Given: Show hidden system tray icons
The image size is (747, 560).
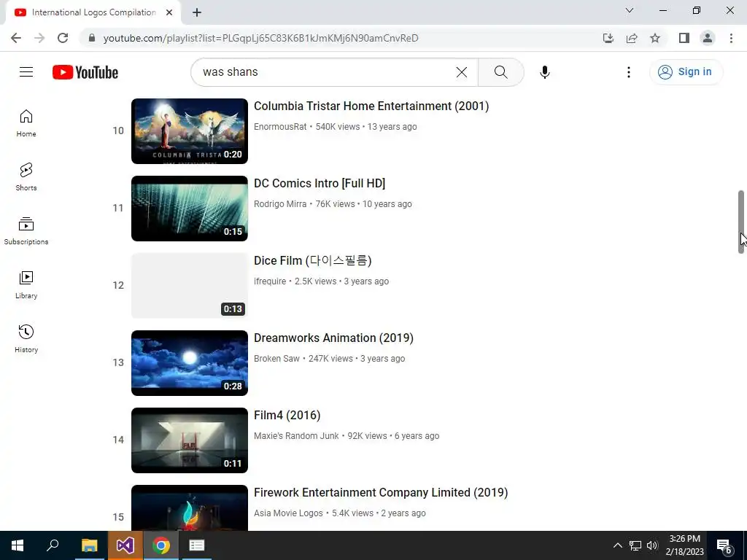Looking at the screenshot, I should 617,545.
